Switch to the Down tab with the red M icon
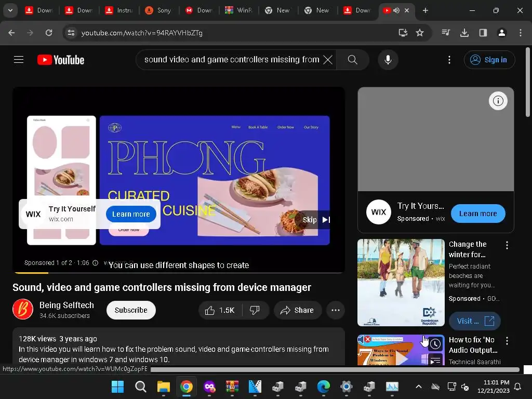 click(x=199, y=10)
